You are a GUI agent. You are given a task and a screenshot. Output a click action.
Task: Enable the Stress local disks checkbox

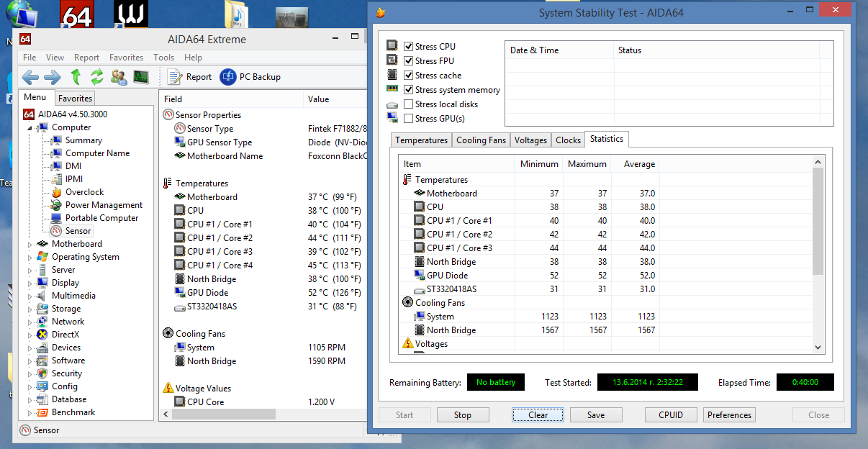point(409,104)
